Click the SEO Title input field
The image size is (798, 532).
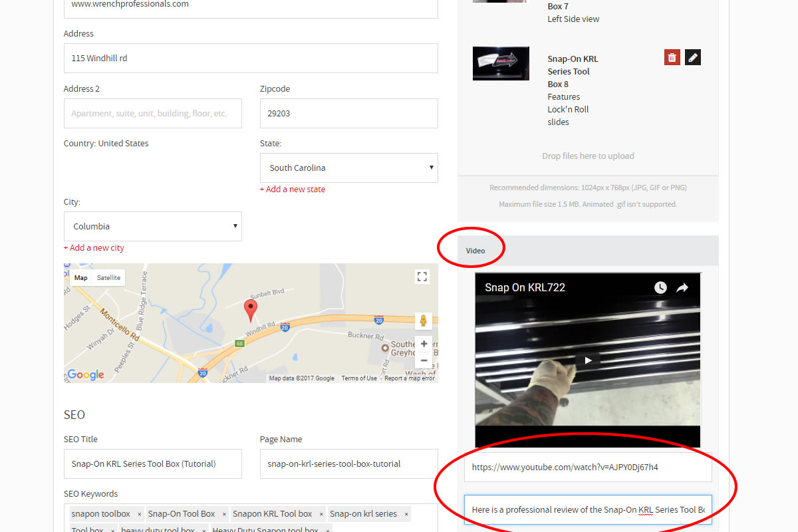[x=153, y=464]
